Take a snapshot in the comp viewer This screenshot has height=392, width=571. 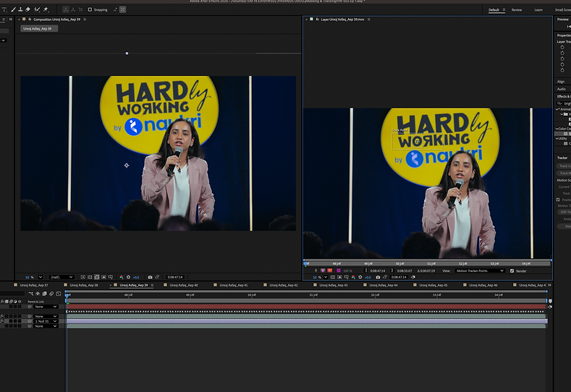150,277
